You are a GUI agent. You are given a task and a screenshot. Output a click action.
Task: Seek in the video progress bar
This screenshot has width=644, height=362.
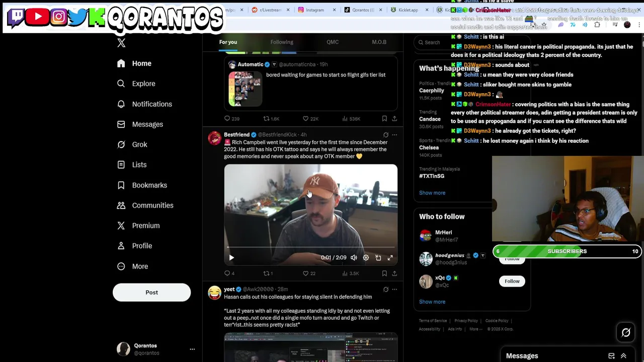[310, 248]
